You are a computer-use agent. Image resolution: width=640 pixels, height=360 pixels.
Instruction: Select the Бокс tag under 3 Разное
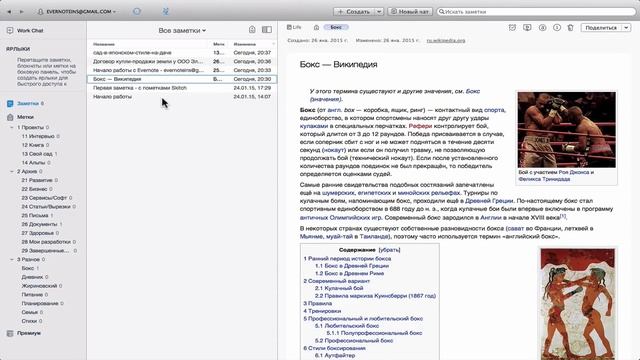(x=28, y=268)
